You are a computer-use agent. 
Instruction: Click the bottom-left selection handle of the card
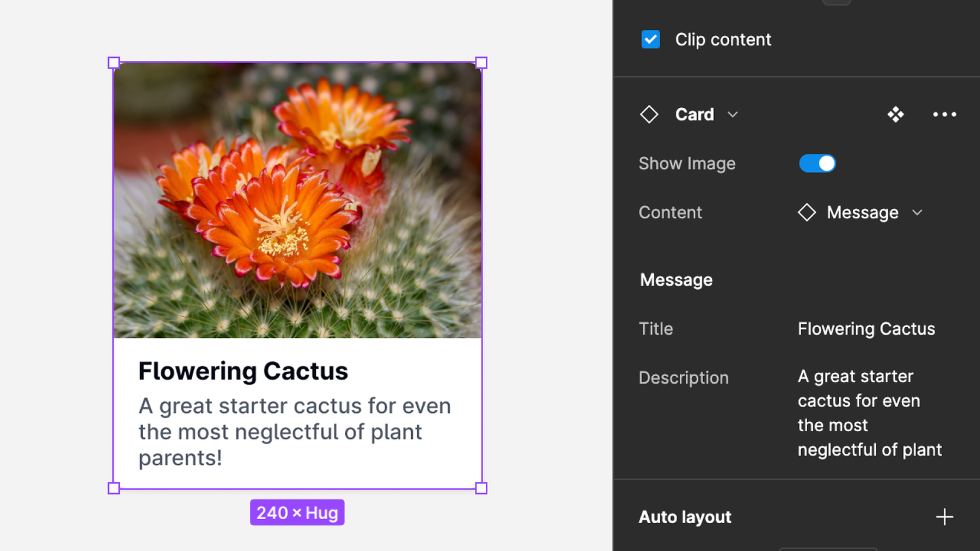click(114, 488)
